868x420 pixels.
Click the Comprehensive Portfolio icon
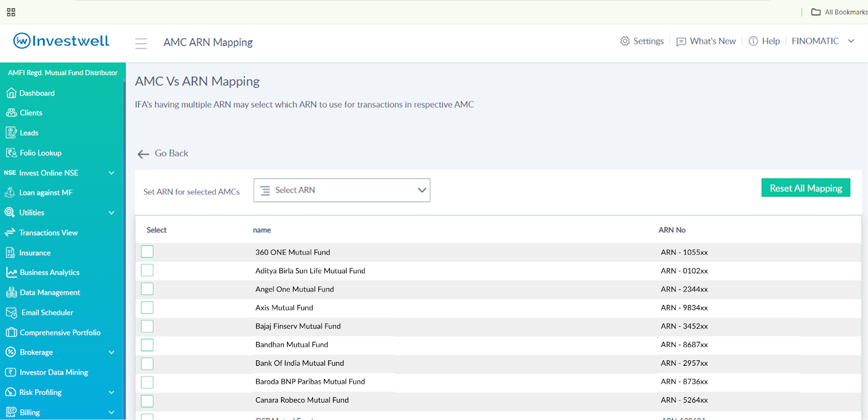[x=11, y=332]
